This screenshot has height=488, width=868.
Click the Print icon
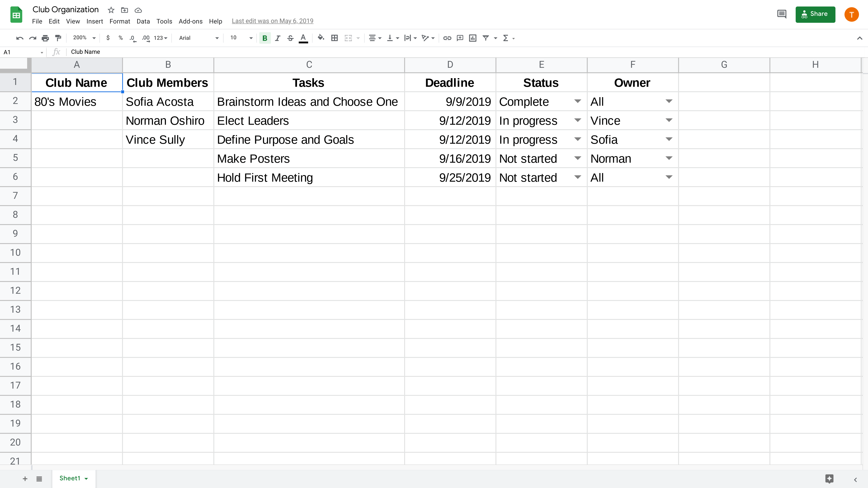(45, 38)
